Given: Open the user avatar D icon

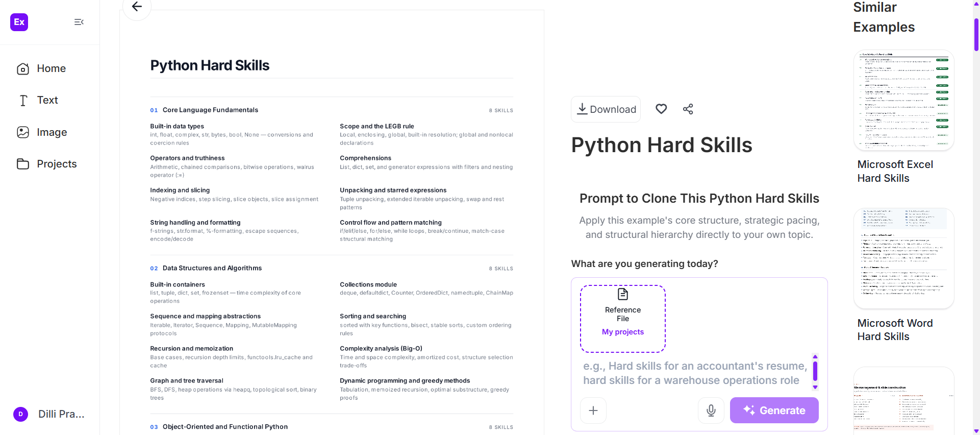Looking at the screenshot, I should tap(20, 414).
